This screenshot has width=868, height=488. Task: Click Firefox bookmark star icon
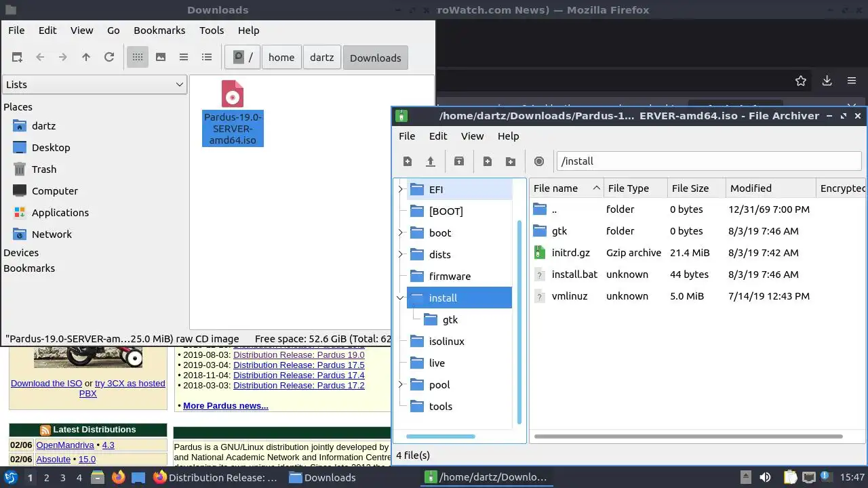click(801, 81)
